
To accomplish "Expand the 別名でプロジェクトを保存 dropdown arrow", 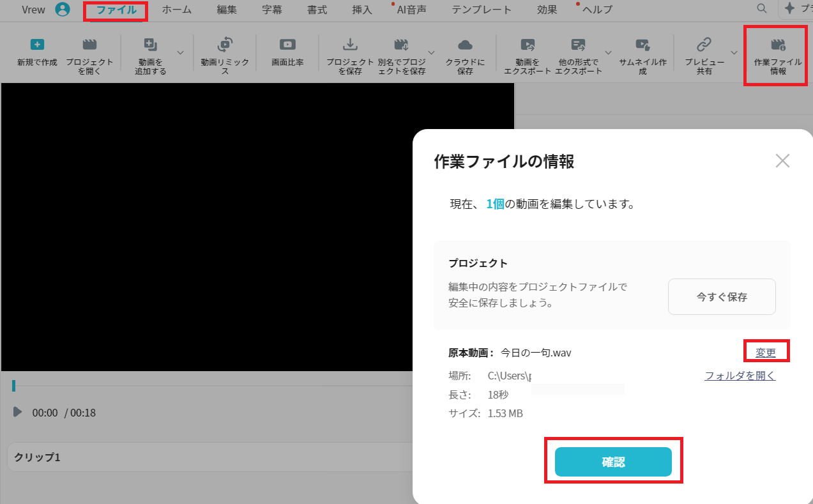I will [431, 52].
